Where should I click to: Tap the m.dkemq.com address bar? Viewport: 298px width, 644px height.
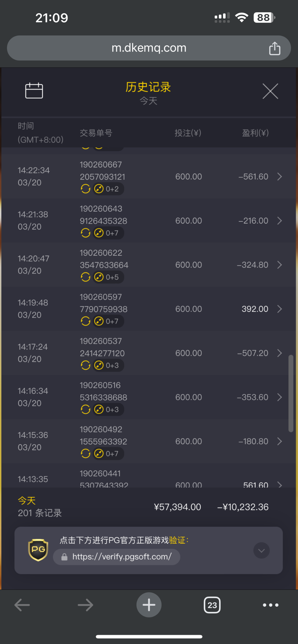coord(149,48)
